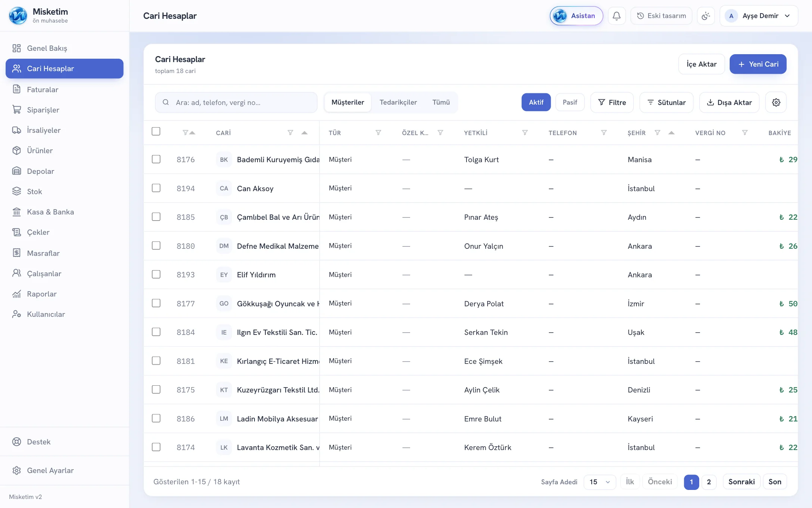The height and width of the screenshot is (508, 812).
Task: Select all rows checkbox in header
Action: 156,131
